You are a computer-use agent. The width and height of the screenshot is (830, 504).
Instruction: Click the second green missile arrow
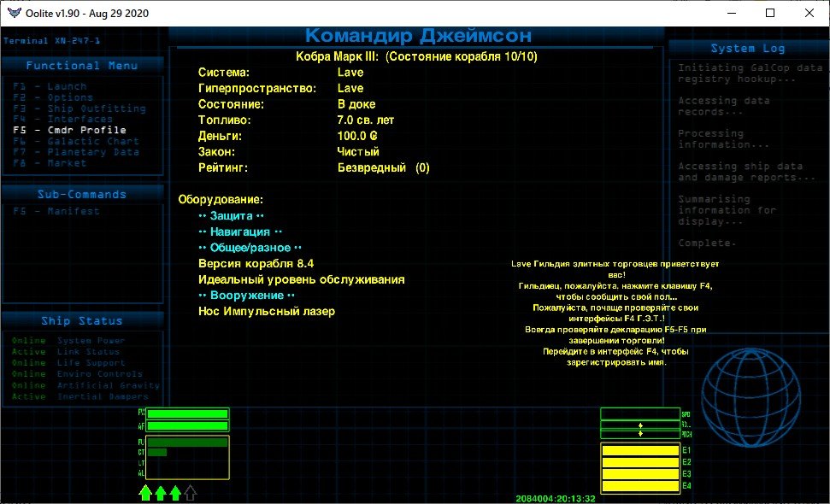[160, 492]
